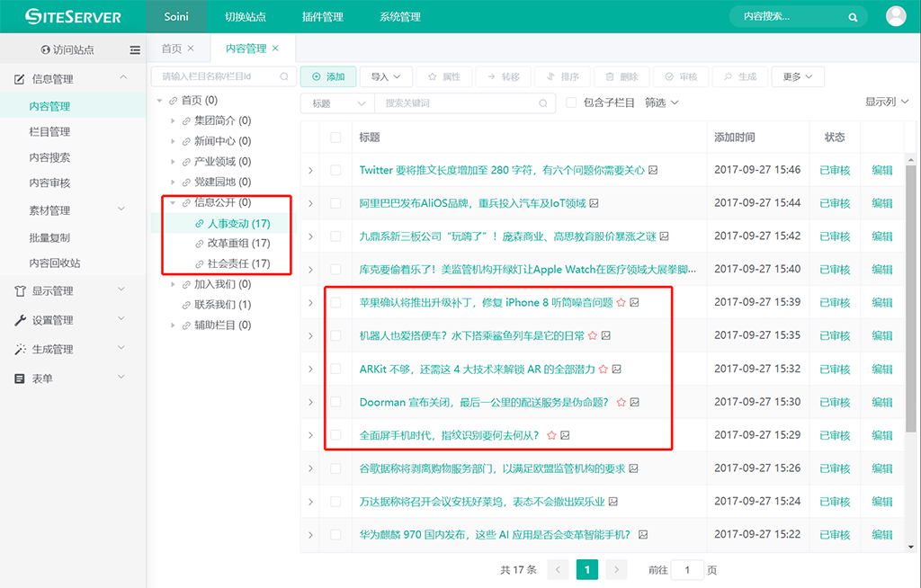Switch to the 首页 tab

coord(171,49)
